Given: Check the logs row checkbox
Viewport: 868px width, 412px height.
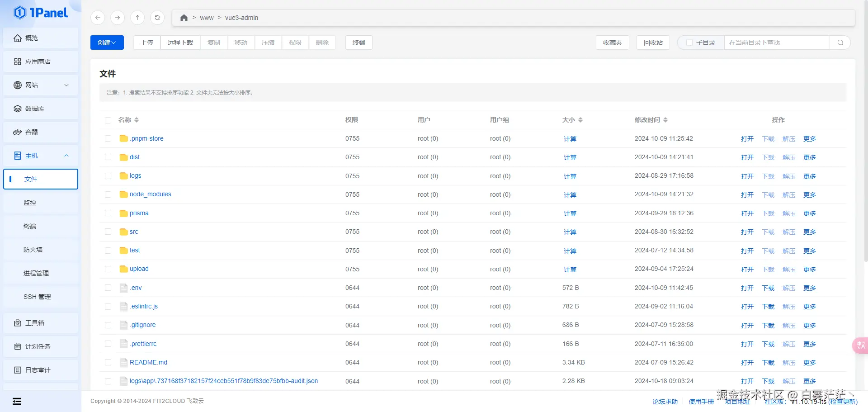Looking at the screenshot, I should [108, 176].
